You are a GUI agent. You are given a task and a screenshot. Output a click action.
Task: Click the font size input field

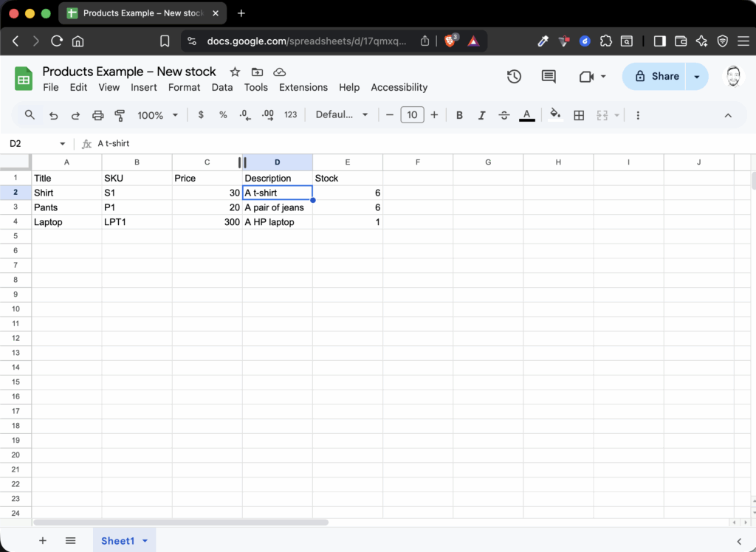point(412,115)
